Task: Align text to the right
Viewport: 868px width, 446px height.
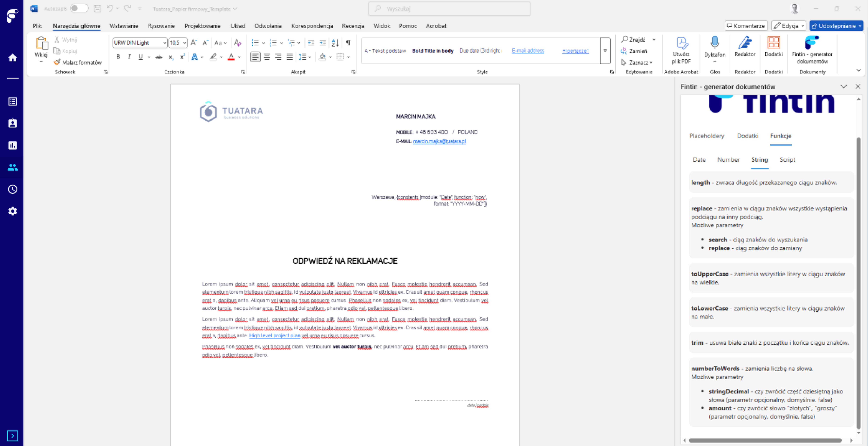Action: 278,57
